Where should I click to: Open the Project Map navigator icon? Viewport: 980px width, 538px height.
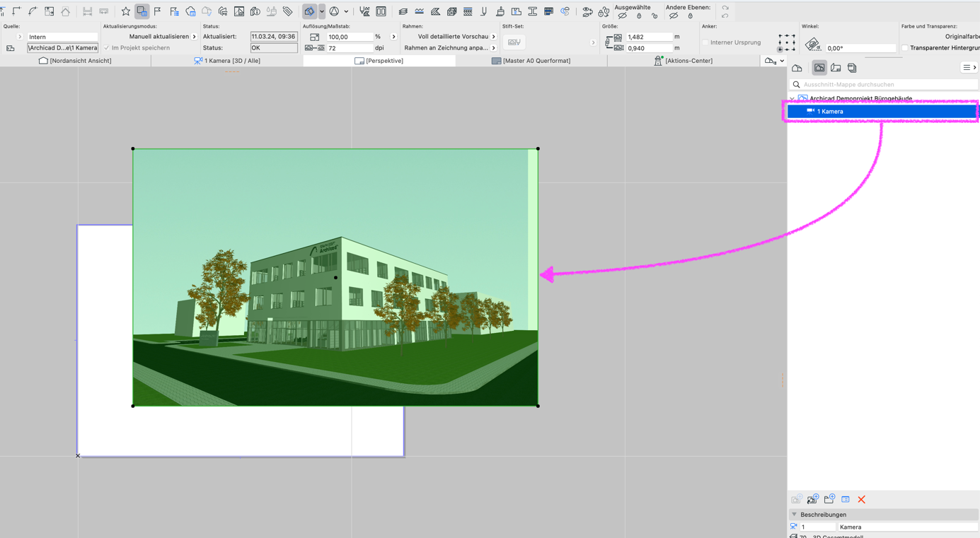(797, 68)
